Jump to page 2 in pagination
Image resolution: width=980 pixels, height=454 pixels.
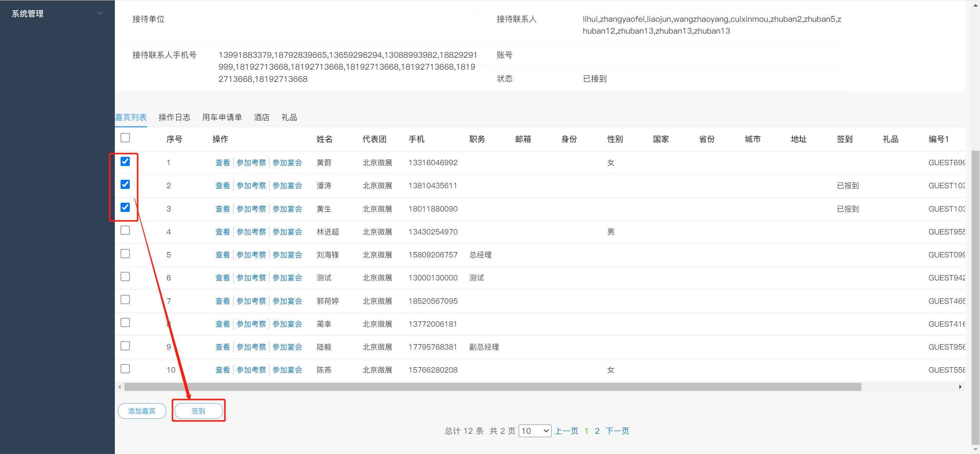[597, 431]
